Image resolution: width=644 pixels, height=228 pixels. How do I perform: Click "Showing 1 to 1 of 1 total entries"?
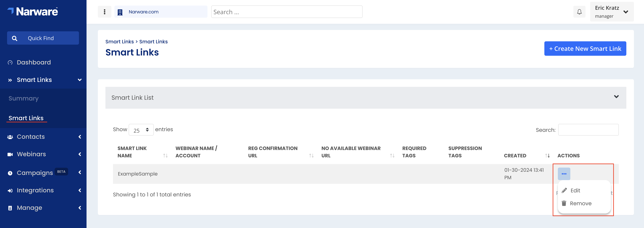pos(152,195)
